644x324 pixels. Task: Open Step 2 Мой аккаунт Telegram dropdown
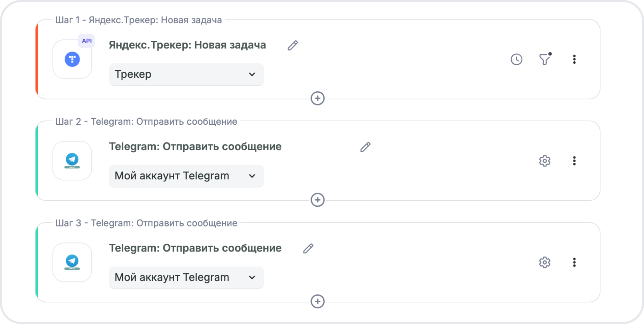pos(186,176)
